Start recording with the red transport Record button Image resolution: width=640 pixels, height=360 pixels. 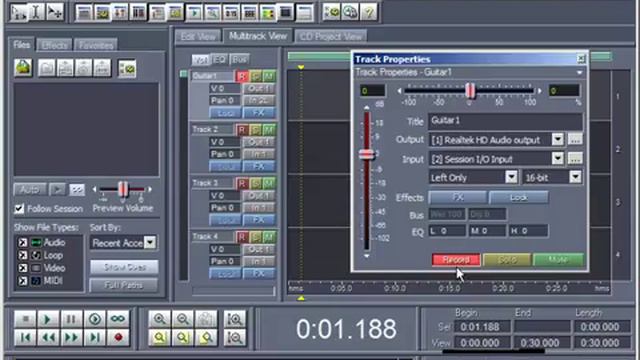(118, 337)
